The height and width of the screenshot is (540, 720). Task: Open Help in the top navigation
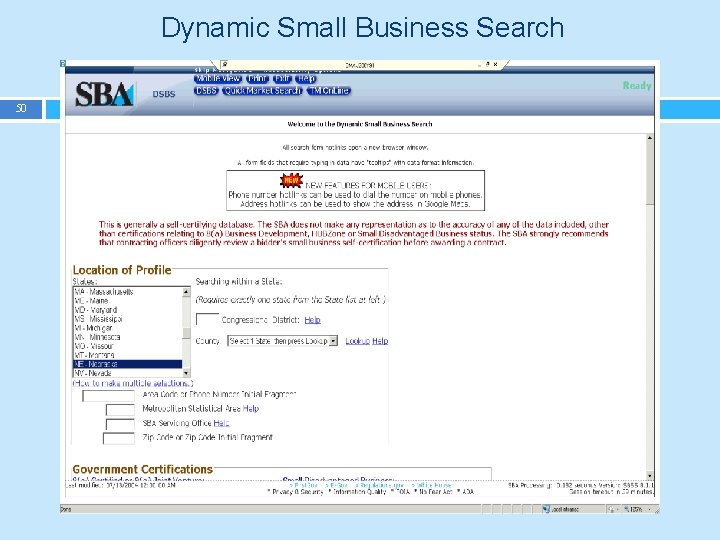[306, 79]
